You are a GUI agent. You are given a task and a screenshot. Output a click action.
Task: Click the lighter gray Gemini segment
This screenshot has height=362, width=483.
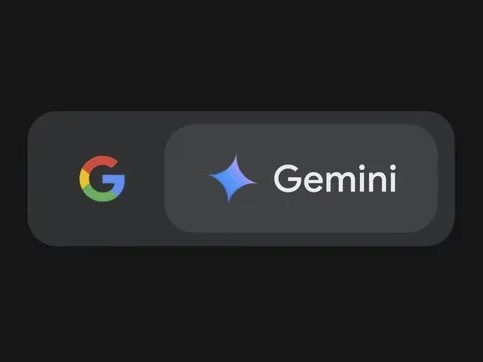[301, 178]
